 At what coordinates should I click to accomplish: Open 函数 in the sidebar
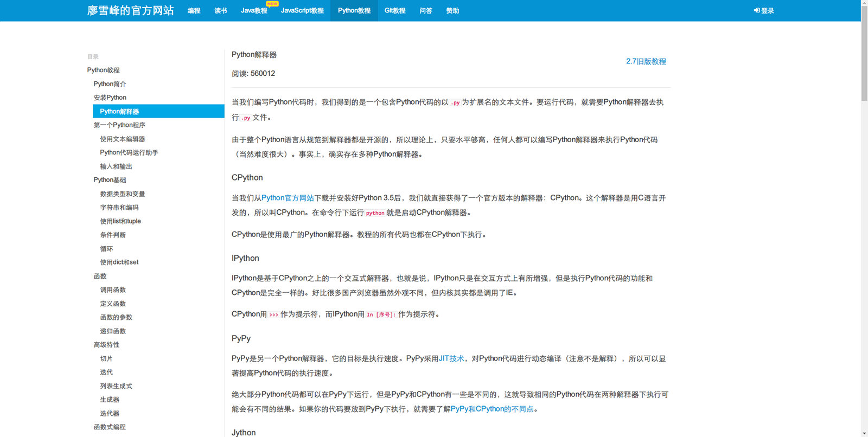100,277
